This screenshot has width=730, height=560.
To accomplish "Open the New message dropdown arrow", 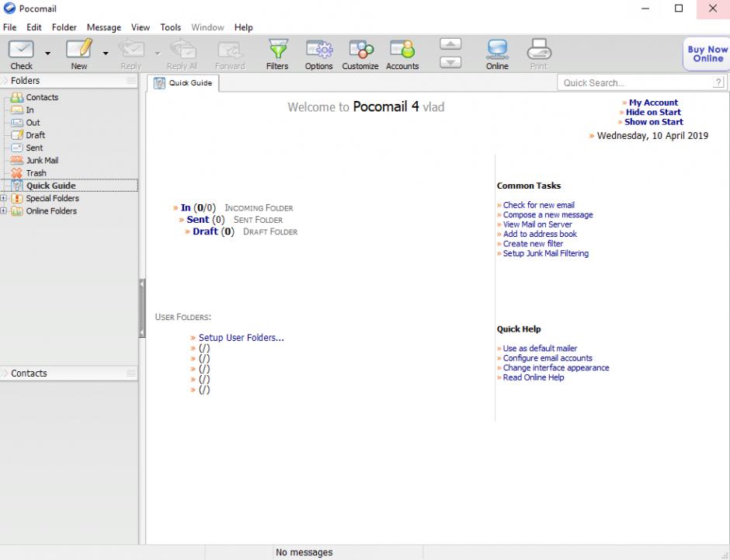I will (x=106, y=54).
